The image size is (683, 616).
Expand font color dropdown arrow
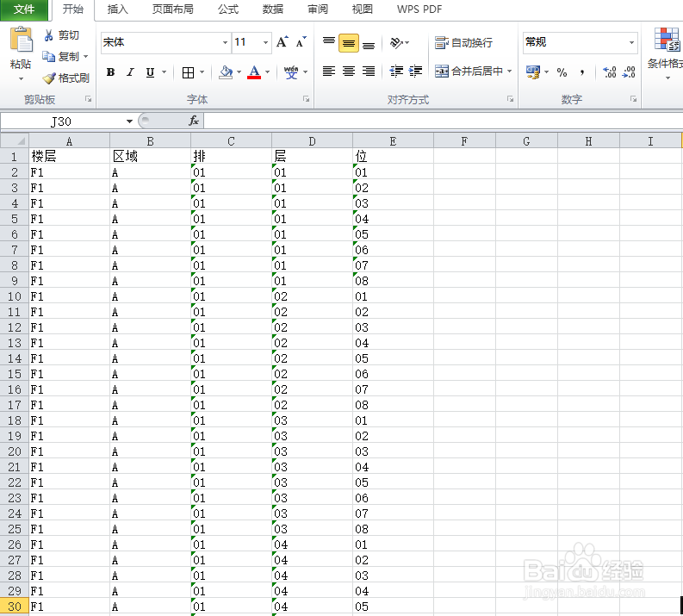tap(267, 72)
